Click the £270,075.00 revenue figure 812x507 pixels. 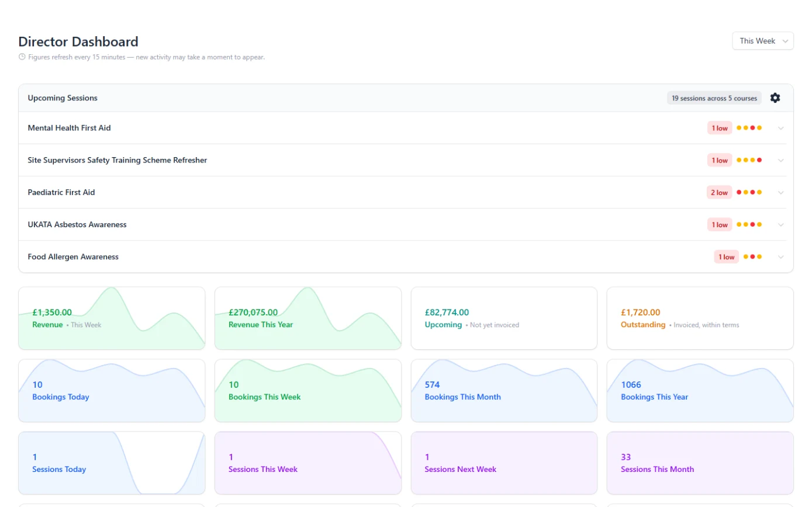tap(253, 312)
